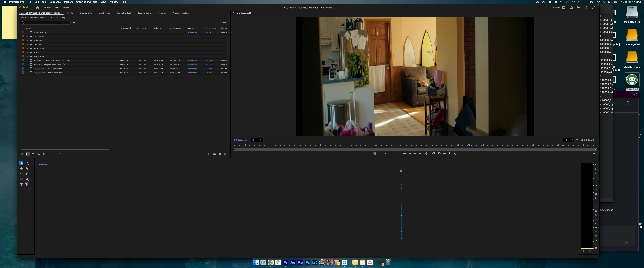The height and width of the screenshot is (268, 644).
Task: Select the Pen tool
Action: (x=27, y=174)
